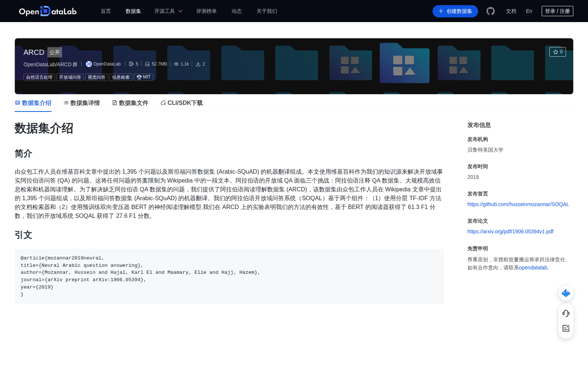Click the OpenDataLab publisher avatar
The image size is (588, 368).
pos(89,64)
